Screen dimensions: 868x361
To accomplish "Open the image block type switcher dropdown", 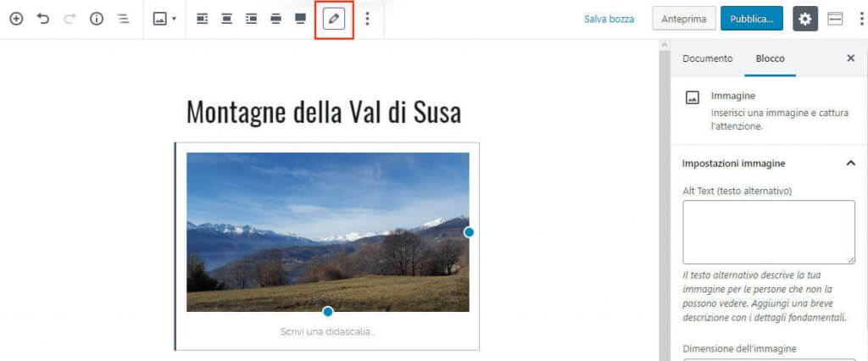I will pos(164,19).
